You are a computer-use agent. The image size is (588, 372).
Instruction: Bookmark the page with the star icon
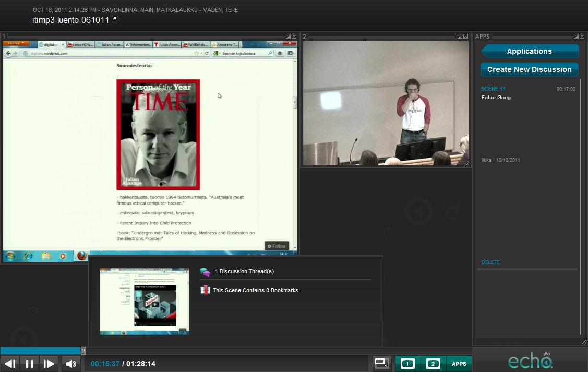[197, 54]
